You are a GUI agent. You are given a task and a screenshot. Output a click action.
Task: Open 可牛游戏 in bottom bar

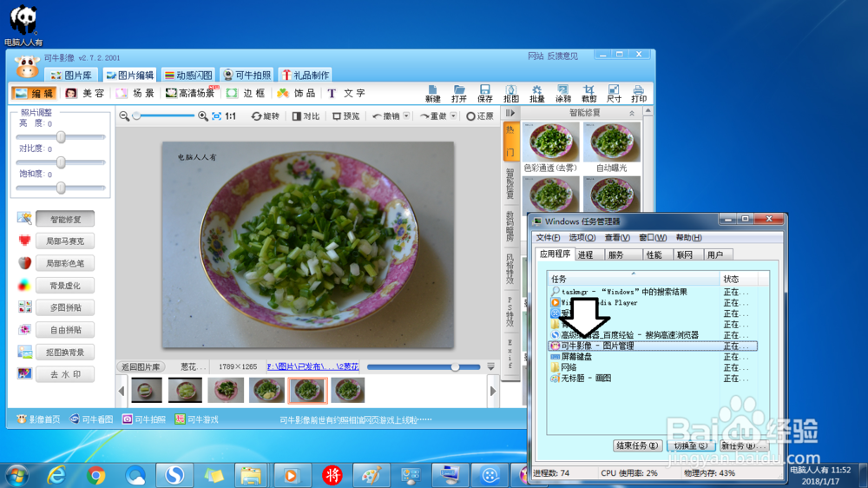click(196, 419)
